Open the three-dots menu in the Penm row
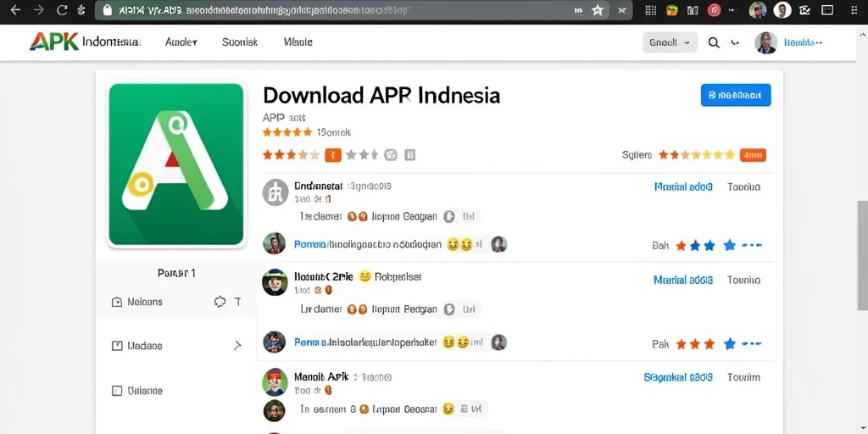Screen dimensions: 868x434 point(752,344)
